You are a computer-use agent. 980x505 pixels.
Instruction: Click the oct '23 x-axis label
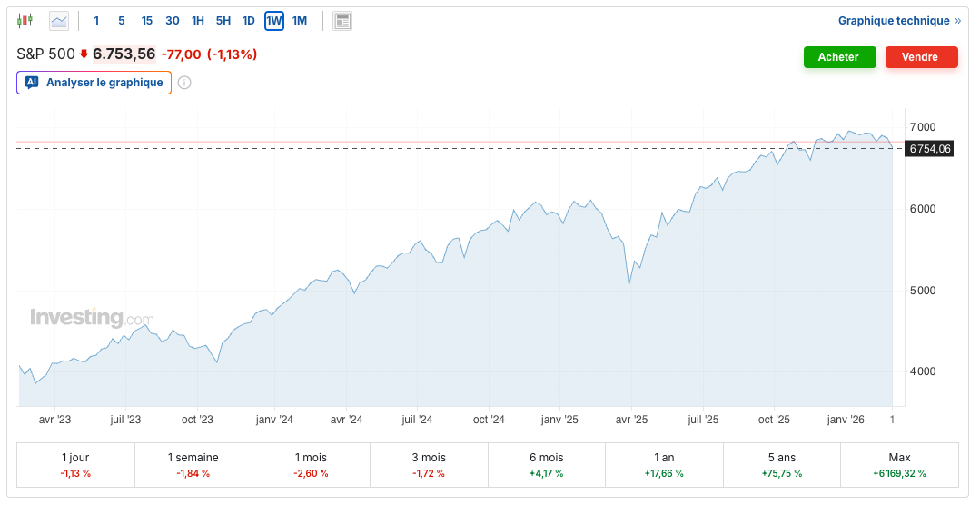(x=197, y=420)
